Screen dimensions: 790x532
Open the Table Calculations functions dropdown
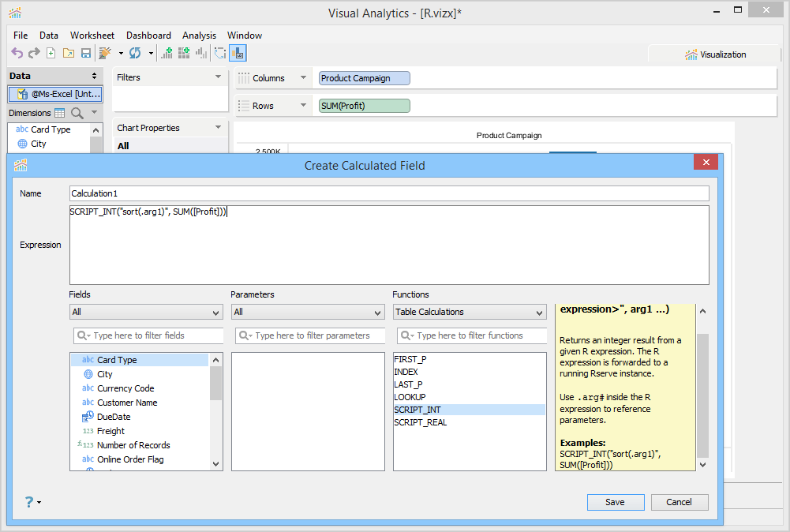click(x=470, y=312)
